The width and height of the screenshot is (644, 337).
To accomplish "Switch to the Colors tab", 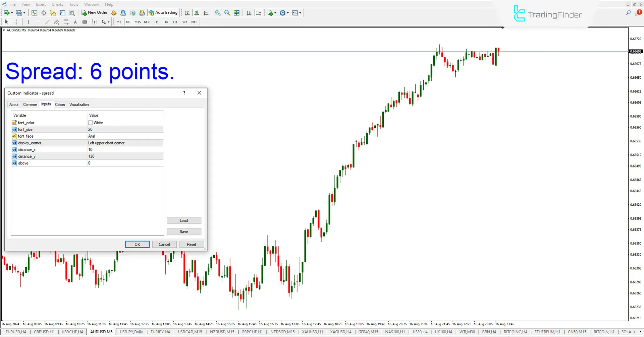I will point(60,104).
